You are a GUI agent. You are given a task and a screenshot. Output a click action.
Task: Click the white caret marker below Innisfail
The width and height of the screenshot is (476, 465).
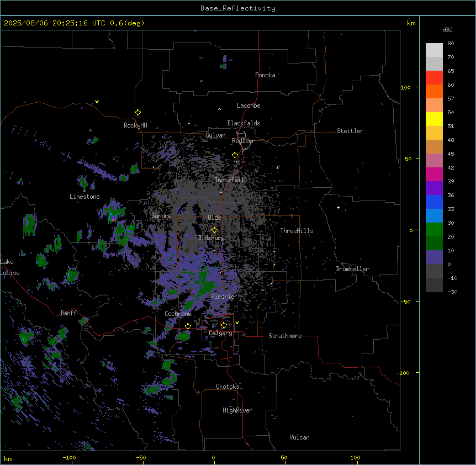pos(221,192)
